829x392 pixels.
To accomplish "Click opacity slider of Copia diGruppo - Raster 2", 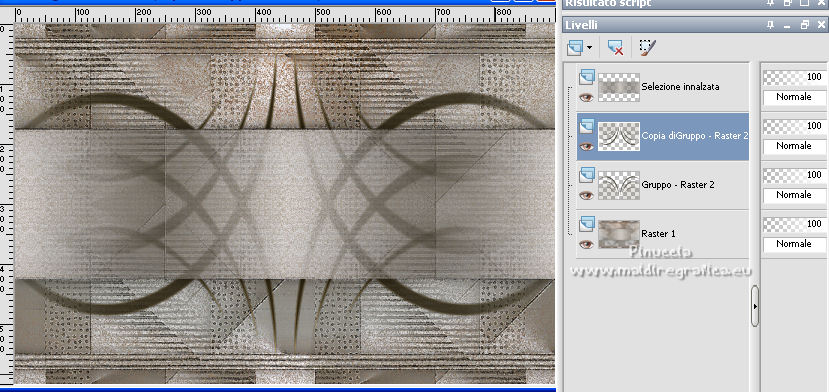I will pos(794,125).
